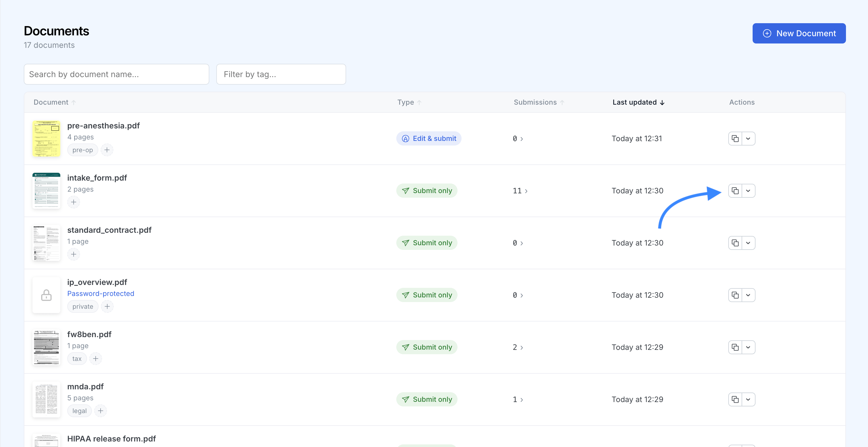Viewport: 868px width, 447px height.
Task: Open actions dropdown for mnda.pdf
Action: 748,399
